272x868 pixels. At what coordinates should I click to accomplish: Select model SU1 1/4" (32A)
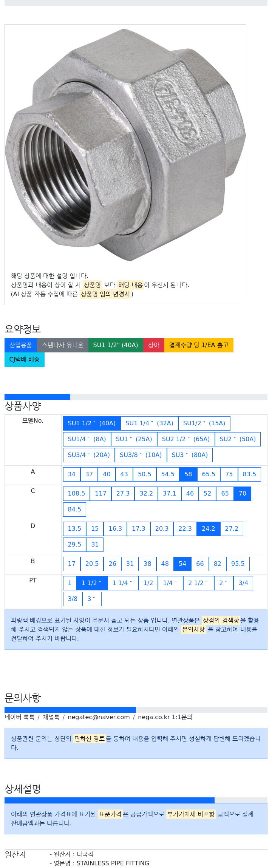point(149,423)
